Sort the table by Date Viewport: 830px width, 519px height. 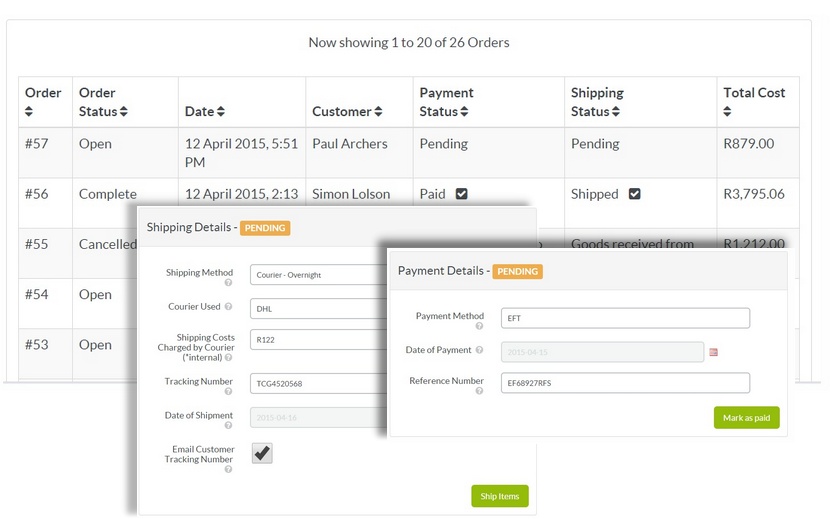click(x=221, y=112)
